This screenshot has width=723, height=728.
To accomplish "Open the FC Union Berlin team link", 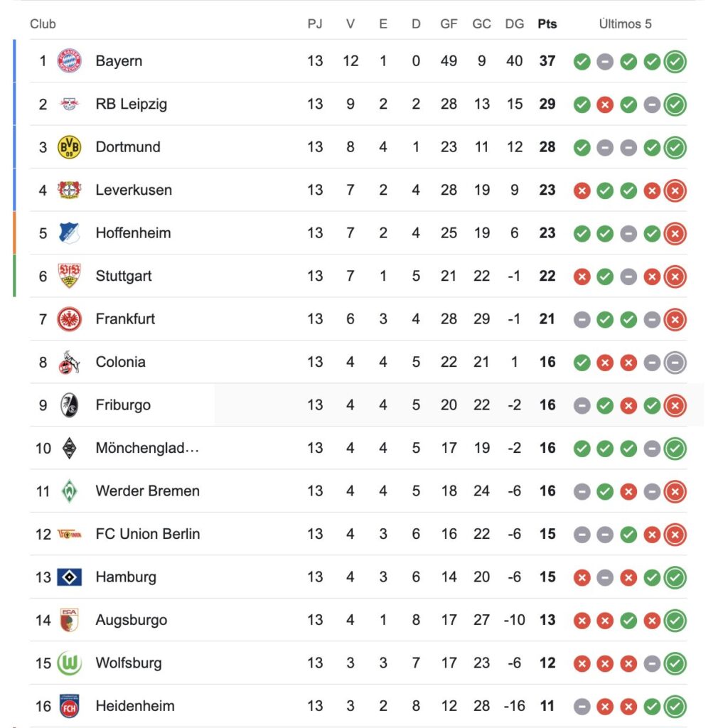I will [x=148, y=534].
